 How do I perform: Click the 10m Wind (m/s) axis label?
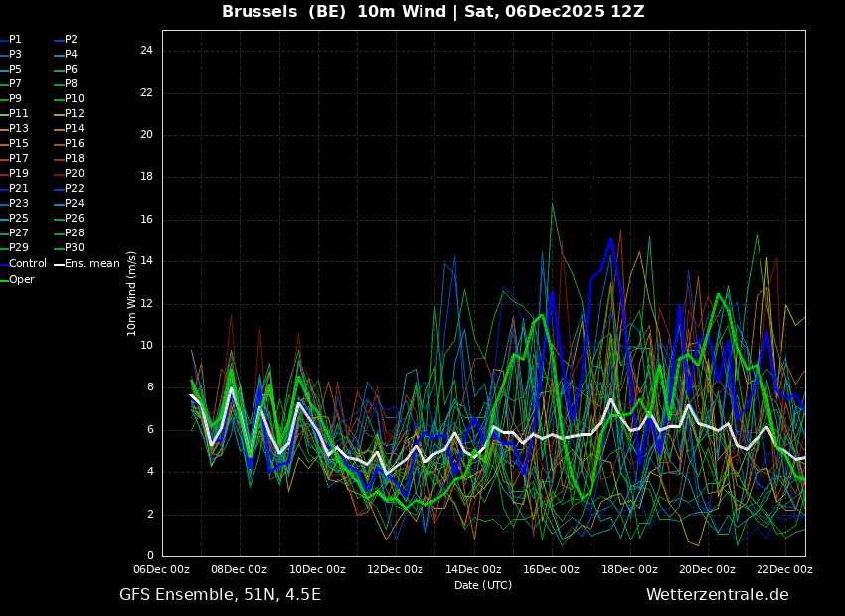tap(132, 293)
